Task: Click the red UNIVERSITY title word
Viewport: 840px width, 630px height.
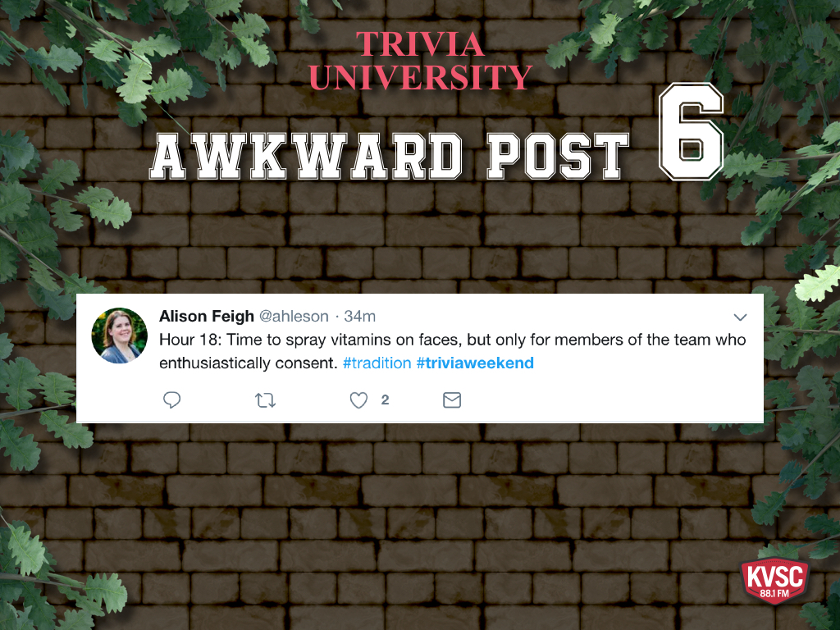Action: [421, 77]
